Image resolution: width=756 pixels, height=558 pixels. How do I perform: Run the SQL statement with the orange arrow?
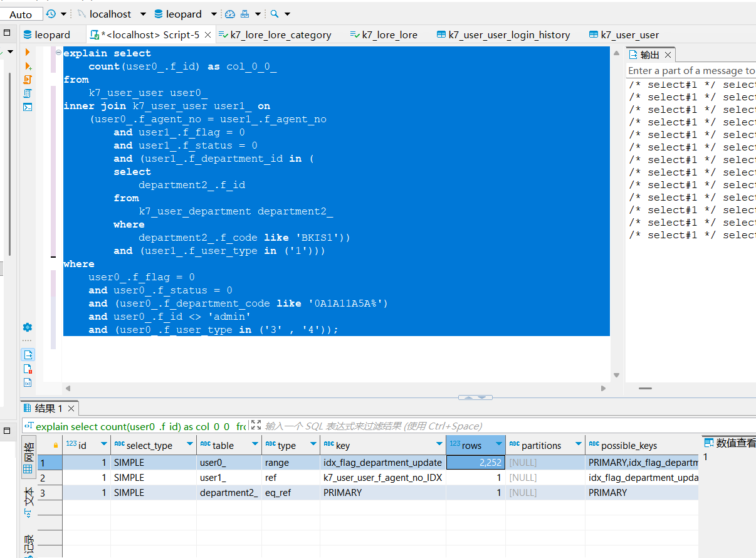(x=28, y=52)
